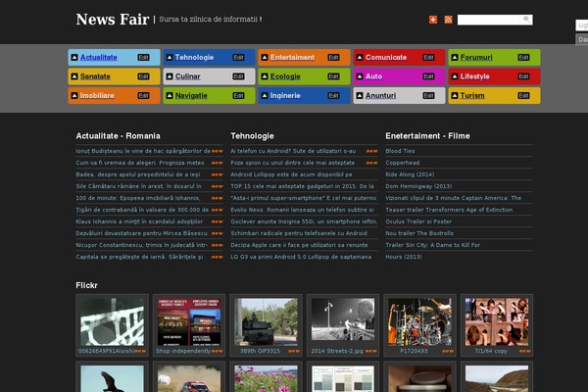Collapse arrow icon on Comunicate category
This screenshot has width=588, height=392.
(x=360, y=58)
